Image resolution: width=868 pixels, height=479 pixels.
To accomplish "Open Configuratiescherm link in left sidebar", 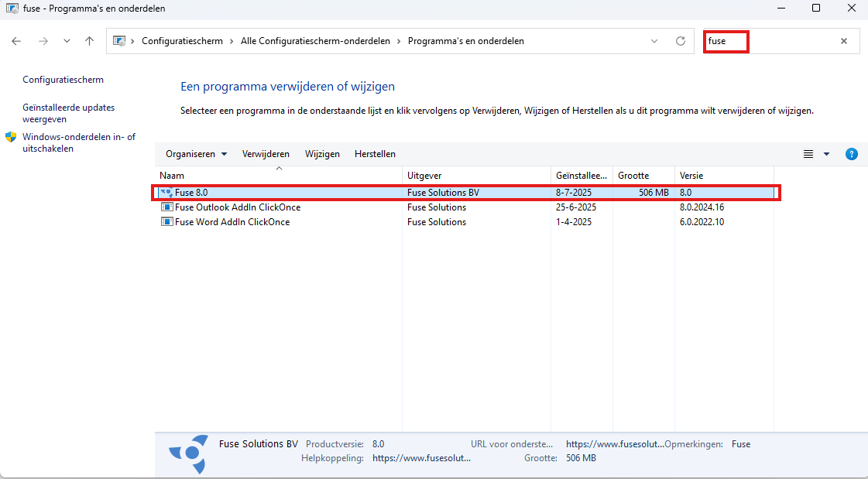I will 63,80.
